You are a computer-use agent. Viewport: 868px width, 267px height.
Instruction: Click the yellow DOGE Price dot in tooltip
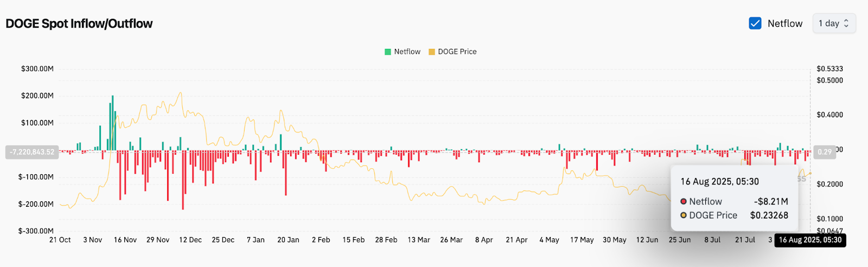click(684, 215)
